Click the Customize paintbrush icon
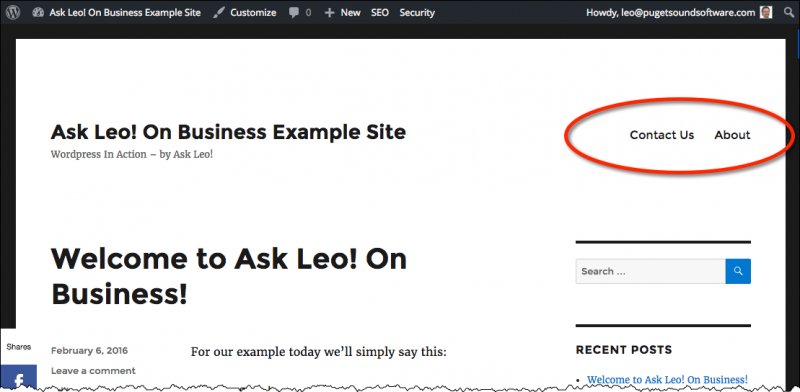 [219, 13]
